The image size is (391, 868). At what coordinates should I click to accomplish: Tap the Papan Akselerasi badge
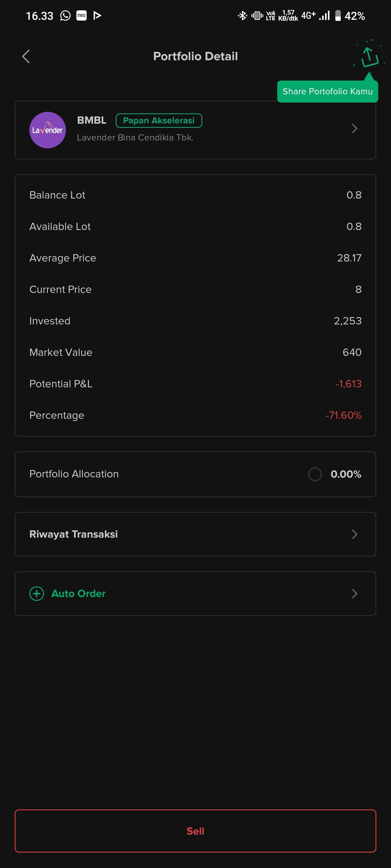pyautogui.click(x=159, y=121)
